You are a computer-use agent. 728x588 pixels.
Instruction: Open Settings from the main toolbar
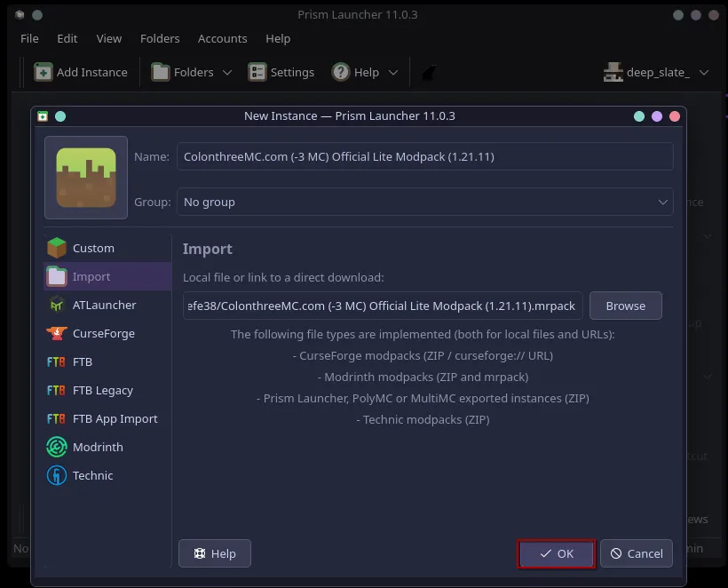tap(281, 72)
